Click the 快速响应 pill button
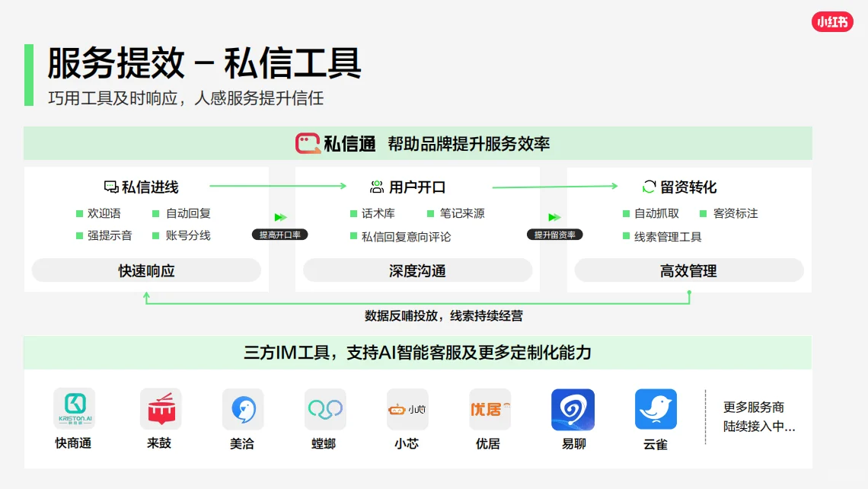The height and width of the screenshot is (489, 868). [147, 270]
